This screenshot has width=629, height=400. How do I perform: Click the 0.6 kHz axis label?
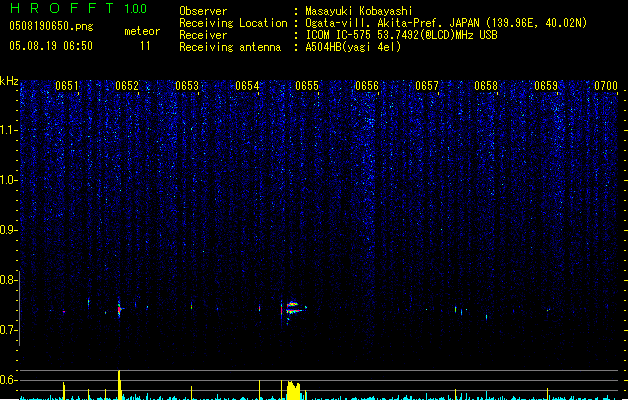[x=8, y=380]
